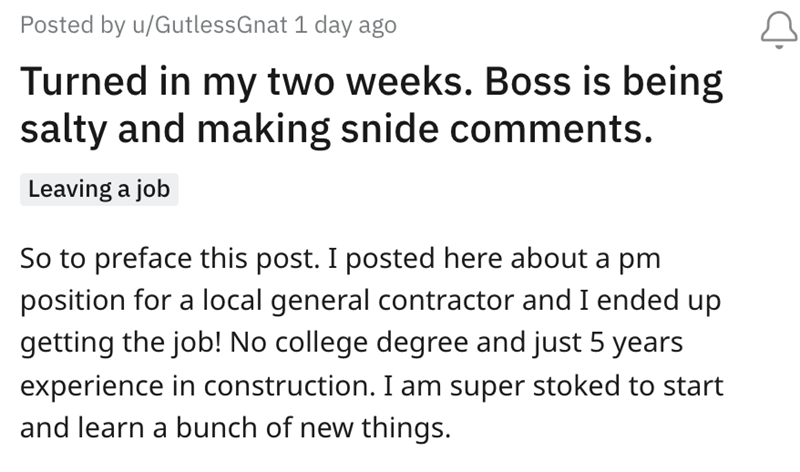Click the "pm" word in the first body line
The width and height of the screenshot is (800, 472).
point(645,260)
